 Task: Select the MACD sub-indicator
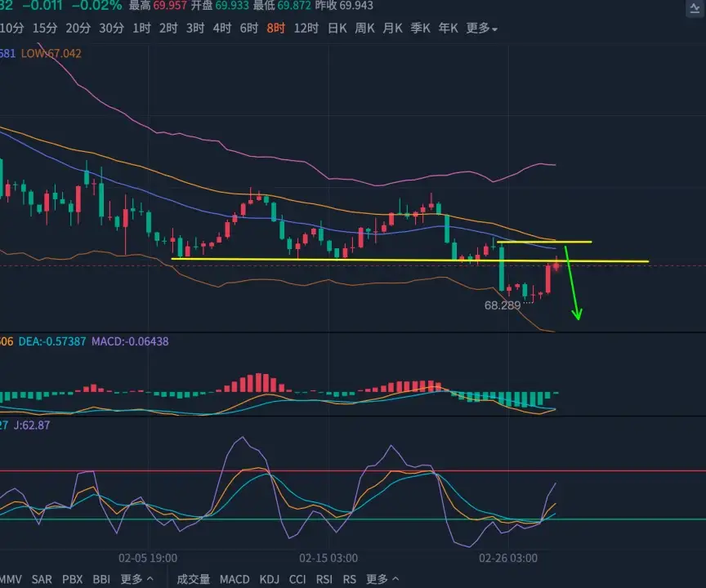[235, 579]
